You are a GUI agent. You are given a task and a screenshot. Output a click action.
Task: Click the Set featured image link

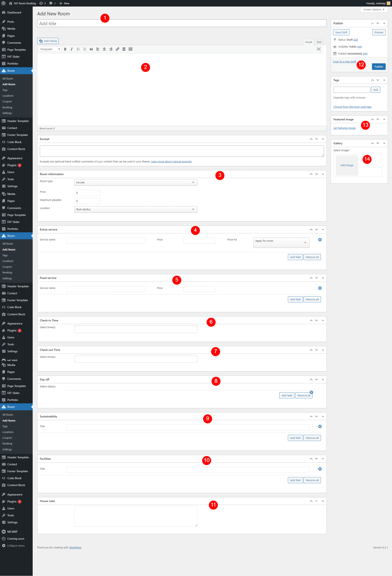click(344, 128)
